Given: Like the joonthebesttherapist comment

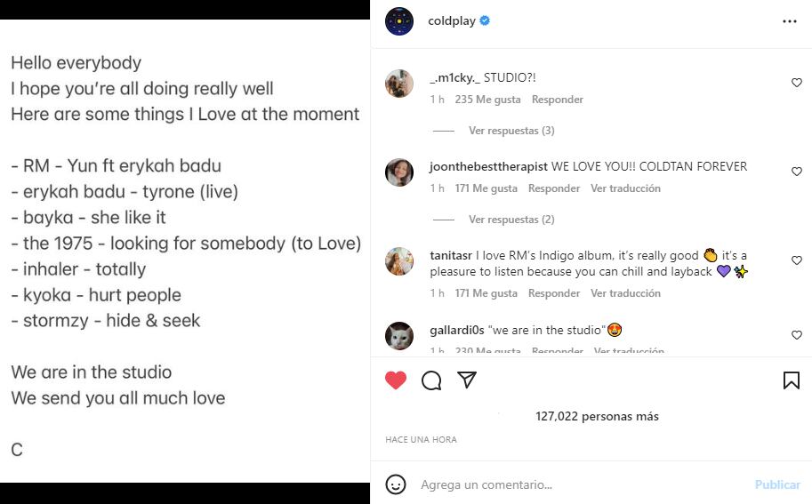Looking at the screenshot, I should pos(797,172).
